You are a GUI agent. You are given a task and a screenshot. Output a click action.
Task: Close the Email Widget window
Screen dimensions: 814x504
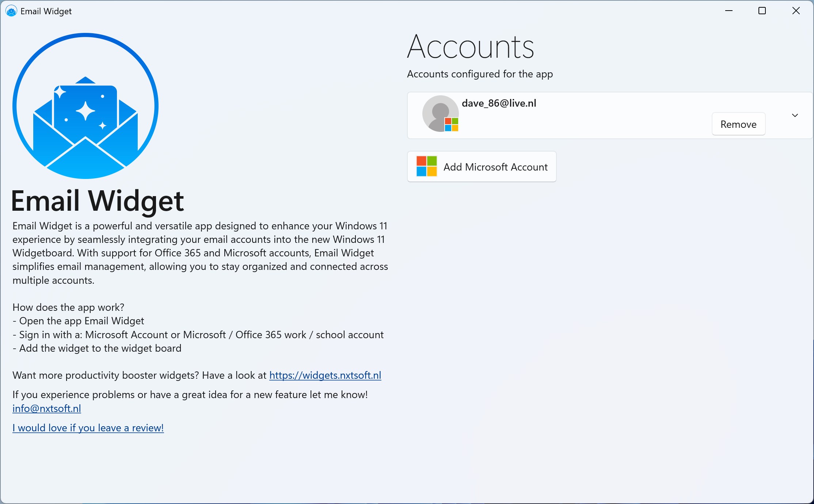[796, 11]
